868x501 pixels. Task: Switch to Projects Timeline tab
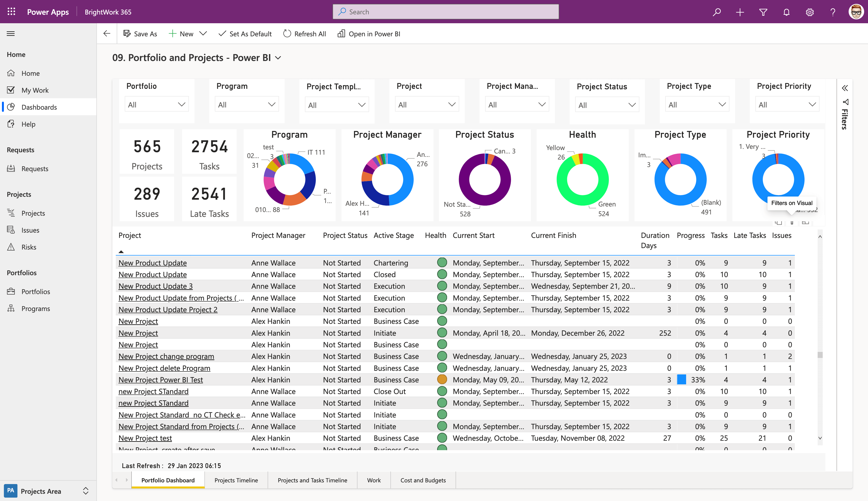pos(236,479)
